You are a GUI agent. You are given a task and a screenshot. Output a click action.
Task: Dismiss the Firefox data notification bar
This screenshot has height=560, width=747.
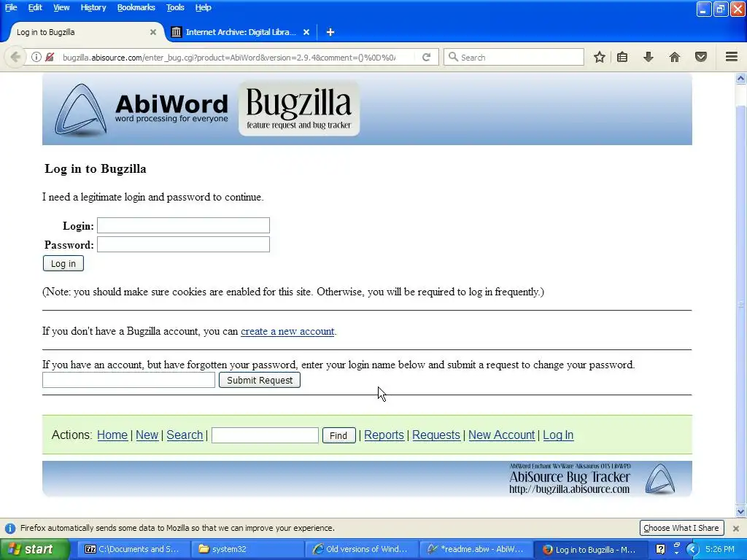735,528
